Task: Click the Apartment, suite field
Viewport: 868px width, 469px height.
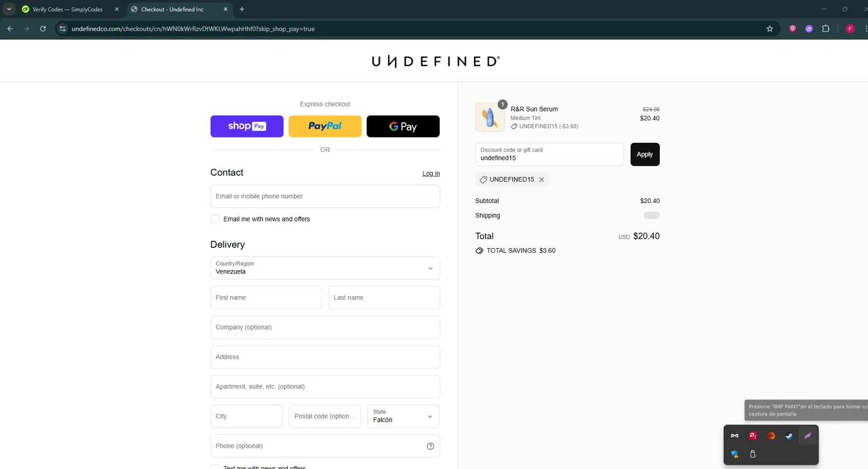Action: pos(325,387)
